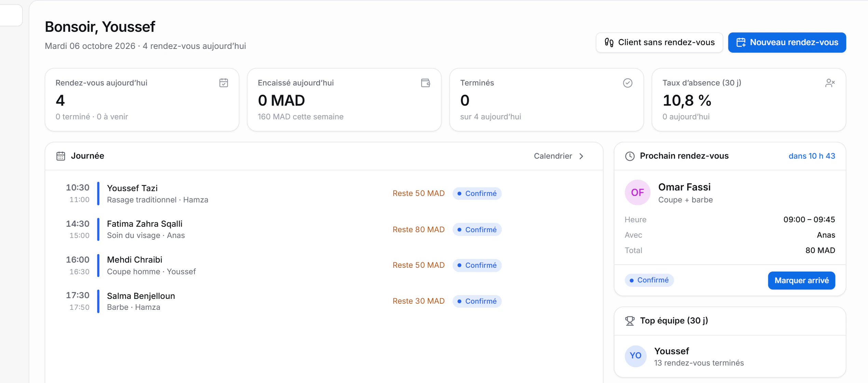Click 'Rasage traditionnel · Hamza' service text

point(158,200)
